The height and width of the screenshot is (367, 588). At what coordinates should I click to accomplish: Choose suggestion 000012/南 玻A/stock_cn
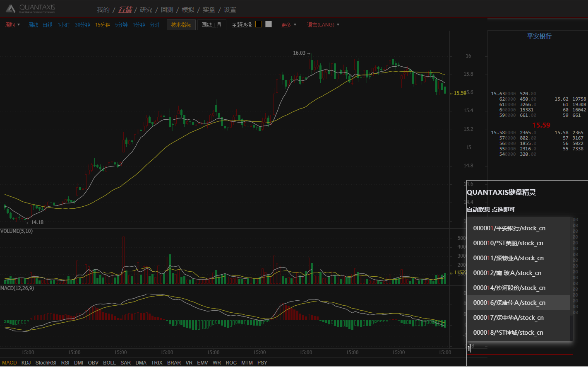518,273
